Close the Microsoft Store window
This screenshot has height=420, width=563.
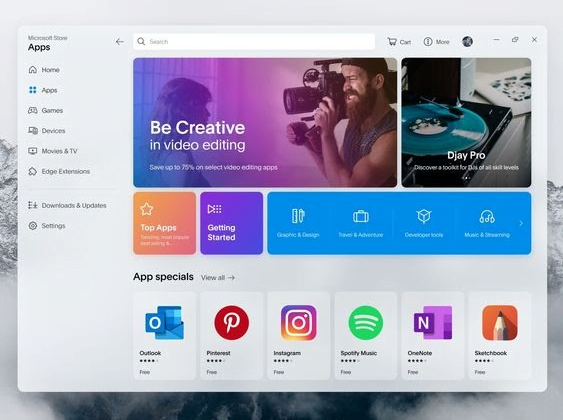tap(534, 39)
